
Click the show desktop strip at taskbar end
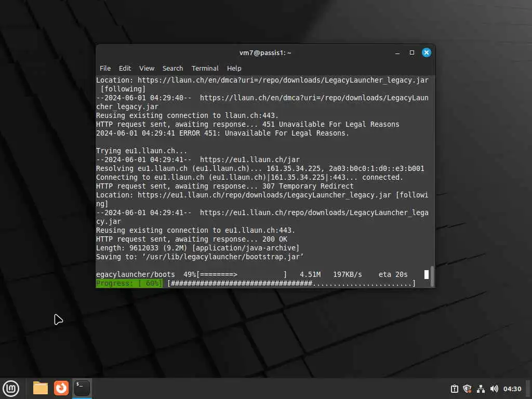coord(528,389)
